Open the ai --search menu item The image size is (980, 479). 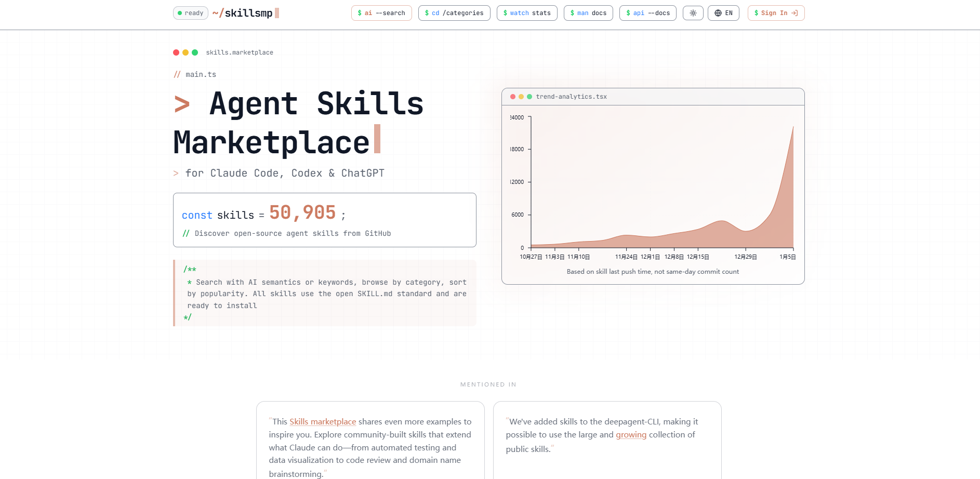point(381,13)
